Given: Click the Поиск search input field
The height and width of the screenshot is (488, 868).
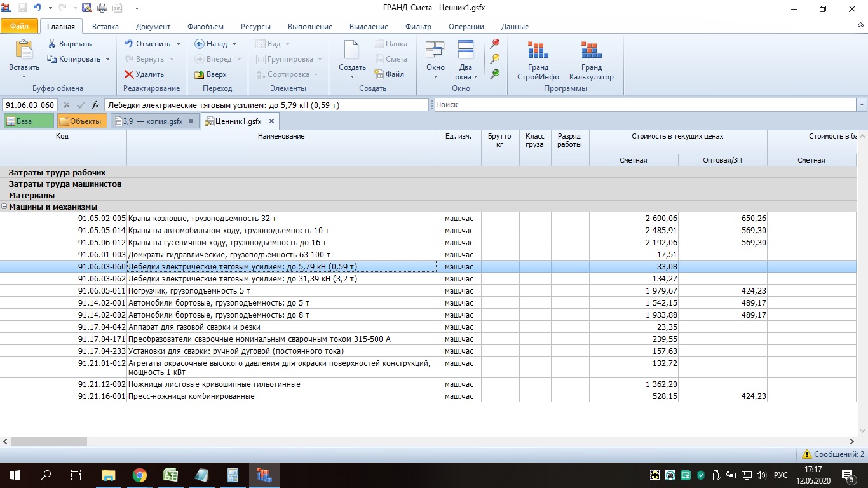Looking at the screenshot, I should coord(644,105).
